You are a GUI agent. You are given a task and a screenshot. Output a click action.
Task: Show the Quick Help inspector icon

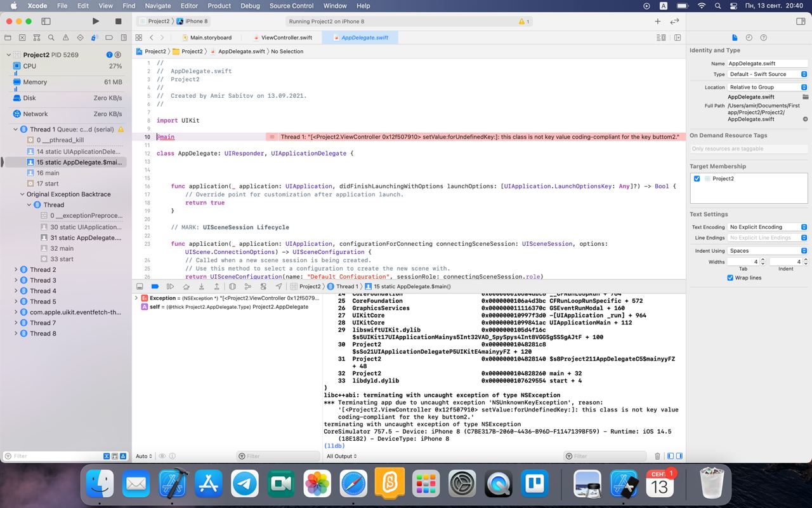tap(764, 37)
